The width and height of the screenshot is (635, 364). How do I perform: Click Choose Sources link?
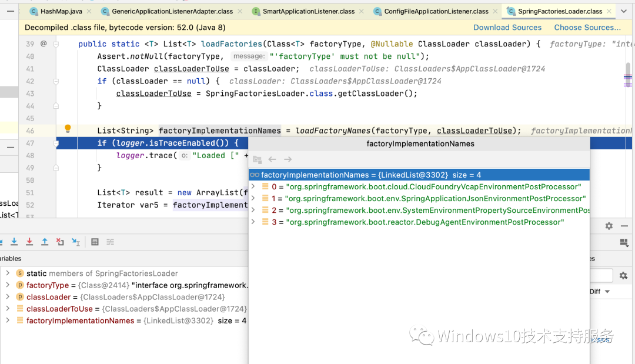[587, 28]
